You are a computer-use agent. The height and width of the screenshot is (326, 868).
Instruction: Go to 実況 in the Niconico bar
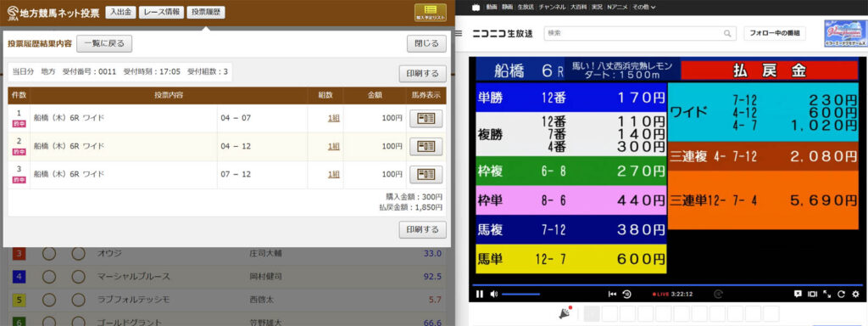click(597, 7)
